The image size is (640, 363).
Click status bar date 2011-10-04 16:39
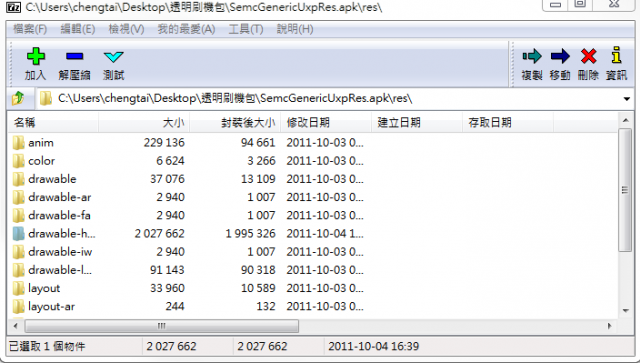[x=373, y=346]
